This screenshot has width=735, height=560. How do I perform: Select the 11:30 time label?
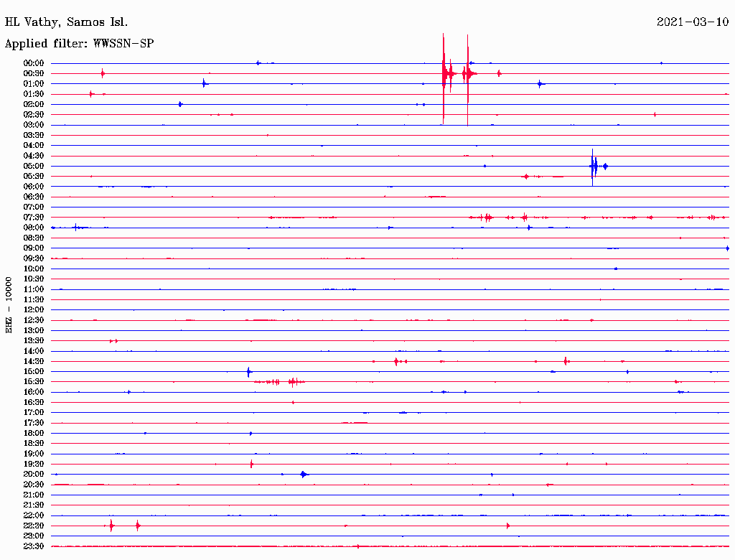34,299
